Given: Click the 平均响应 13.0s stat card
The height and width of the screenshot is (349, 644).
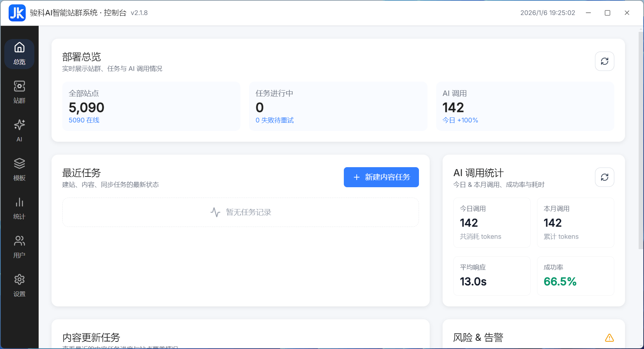Looking at the screenshot, I should pyautogui.click(x=492, y=276).
